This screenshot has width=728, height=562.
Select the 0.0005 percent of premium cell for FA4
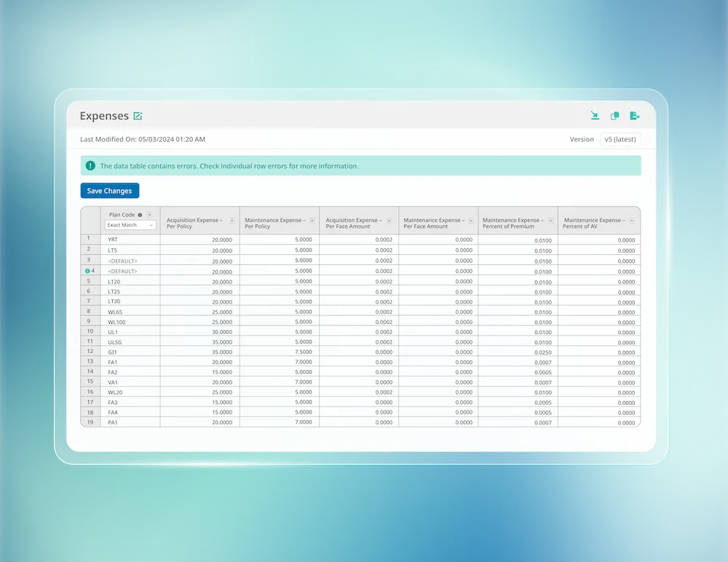518,413
